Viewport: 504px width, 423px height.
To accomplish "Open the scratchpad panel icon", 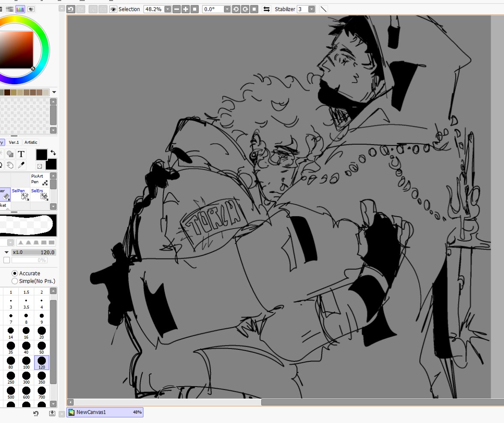I will (x=31, y=9).
